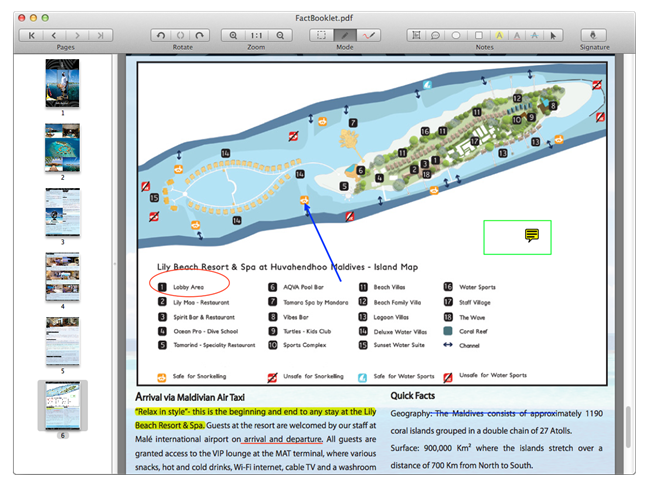
Task: Click the 'AQVA Pool Bar' legend entry
Action: click(x=303, y=287)
